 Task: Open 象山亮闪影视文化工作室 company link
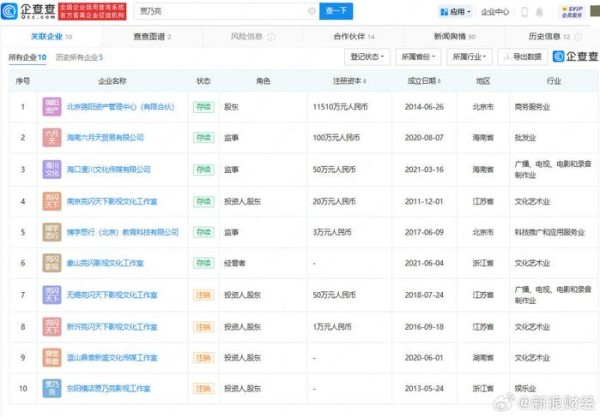pyautogui.click(x=105, y=263)
